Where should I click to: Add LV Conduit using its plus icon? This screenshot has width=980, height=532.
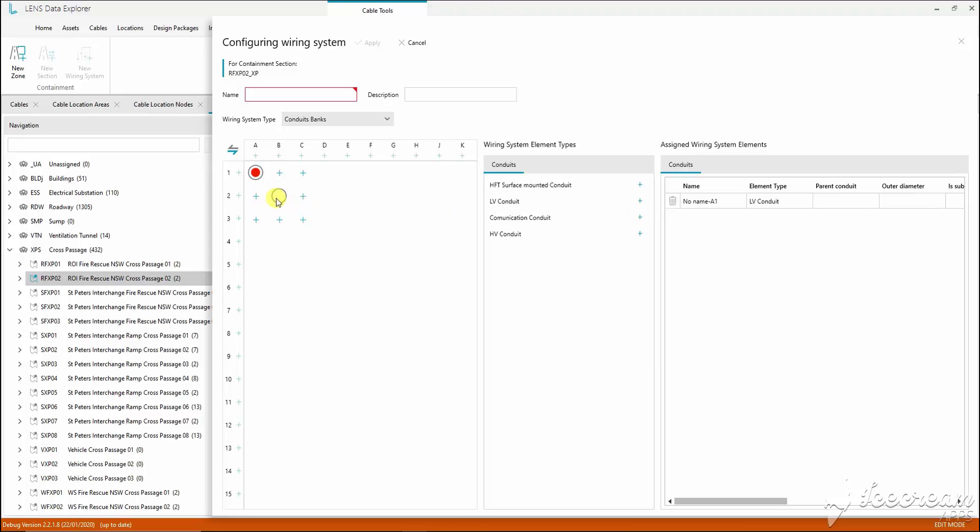point(640,201)
